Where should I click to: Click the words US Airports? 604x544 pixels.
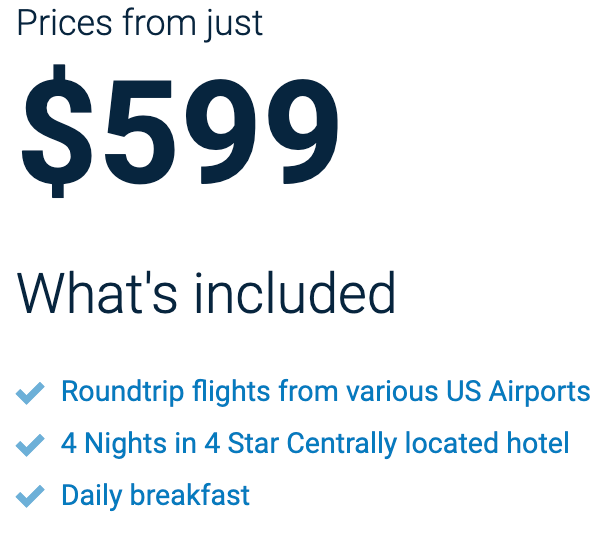coord(518,391)
